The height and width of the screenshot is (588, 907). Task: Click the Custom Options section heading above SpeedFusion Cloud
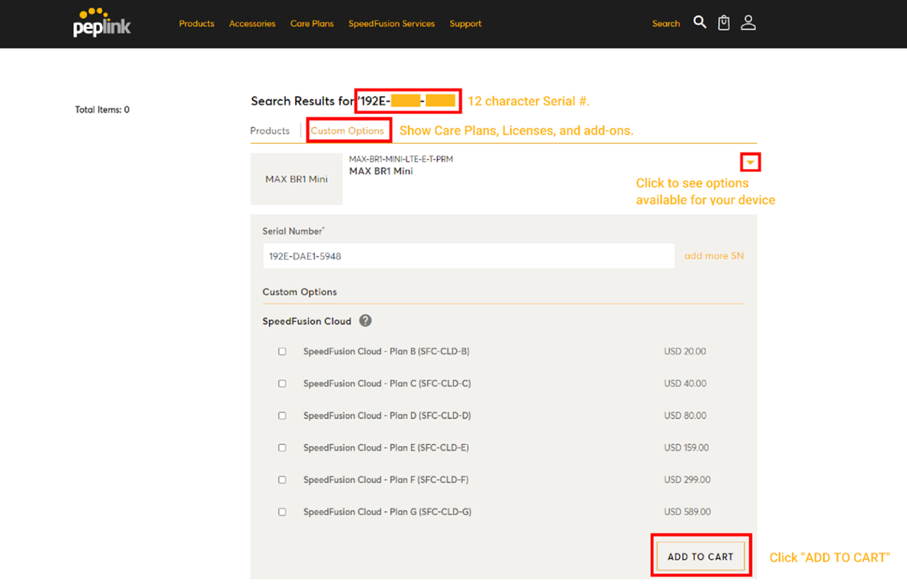pyautogui.click(x=299, y=292)
